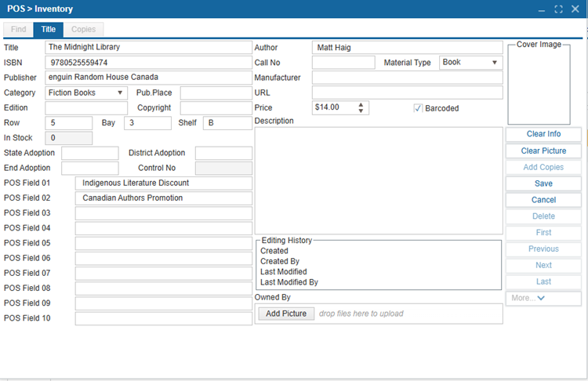Click the Bay input field
This screenshot has height=381, width=588.
(x=147, y=123)
